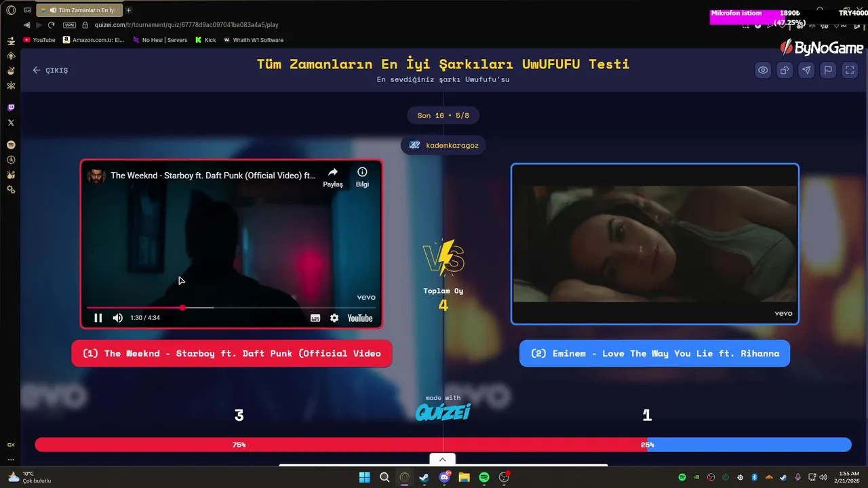Toggle the eye visibility button in quiz header
Screen dimensions: 868x488
763,70
